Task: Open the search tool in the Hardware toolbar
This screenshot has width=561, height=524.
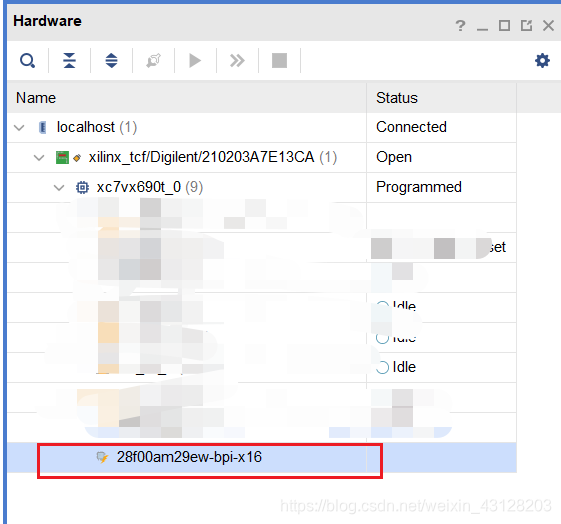Action: point(27,60)
